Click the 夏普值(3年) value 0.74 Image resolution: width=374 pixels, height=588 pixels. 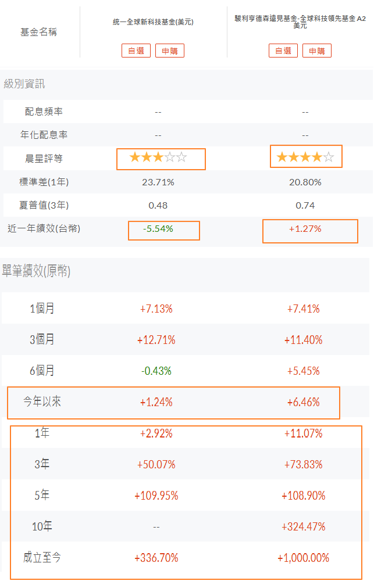pos(305,206)
